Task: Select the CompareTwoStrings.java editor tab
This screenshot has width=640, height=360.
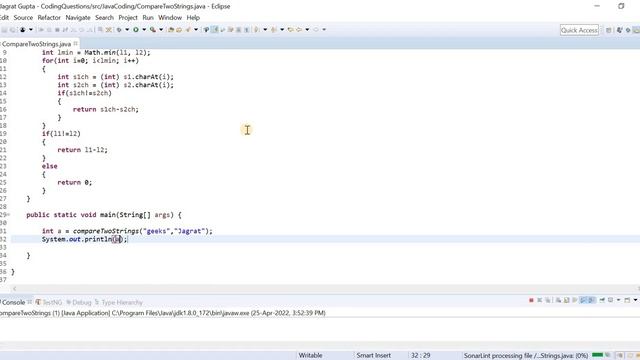Action: coord(36,44)
